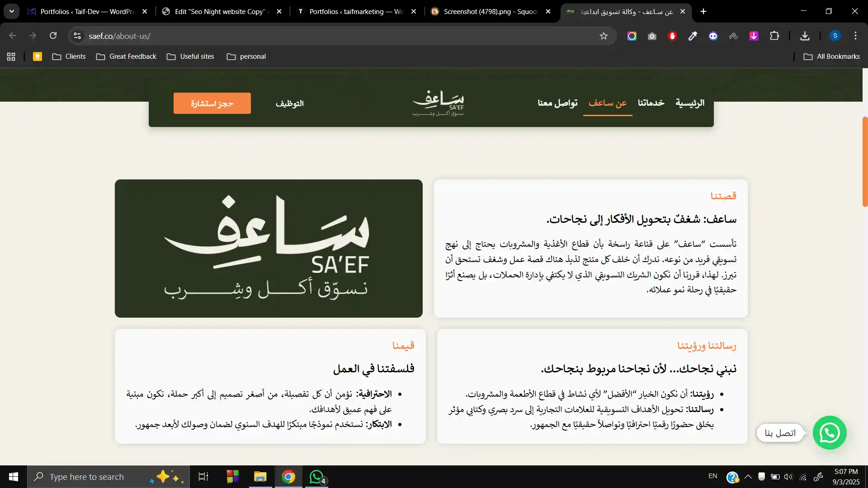
Task: Open the apps grid in bookmarks bar
Action: click(11, 56)
